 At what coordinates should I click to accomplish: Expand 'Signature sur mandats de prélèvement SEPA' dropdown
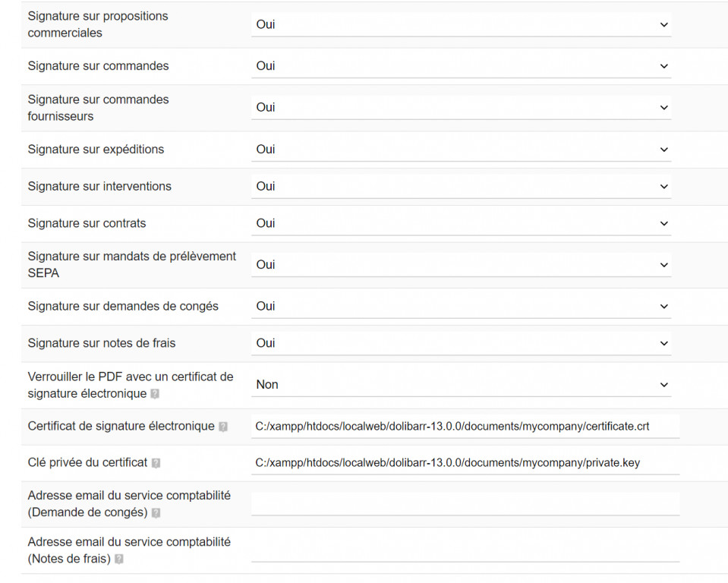point(461,265)
